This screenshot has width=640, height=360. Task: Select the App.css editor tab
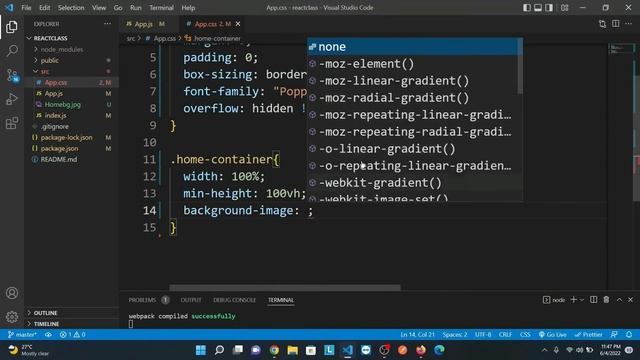pos(211,24)
